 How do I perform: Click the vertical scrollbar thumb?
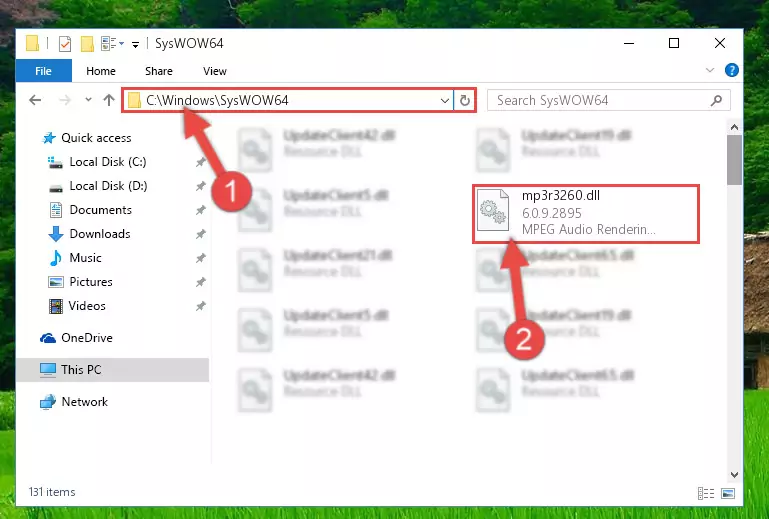734,160
